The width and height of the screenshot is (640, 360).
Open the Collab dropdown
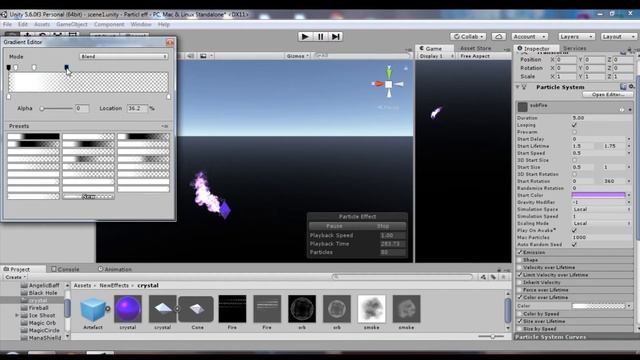pyautogui.click(x=468, y=36)
